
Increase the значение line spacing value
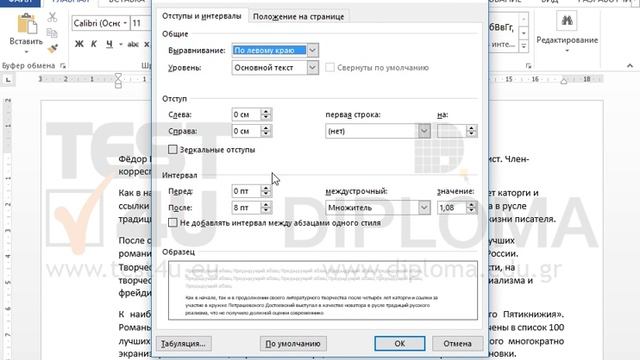coord(472,205)
